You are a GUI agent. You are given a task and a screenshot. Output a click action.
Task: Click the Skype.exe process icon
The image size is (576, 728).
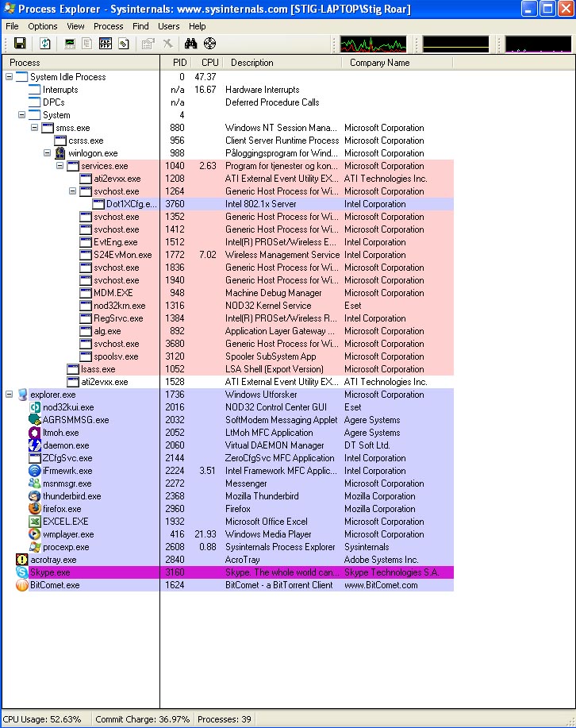click(21, 572)
